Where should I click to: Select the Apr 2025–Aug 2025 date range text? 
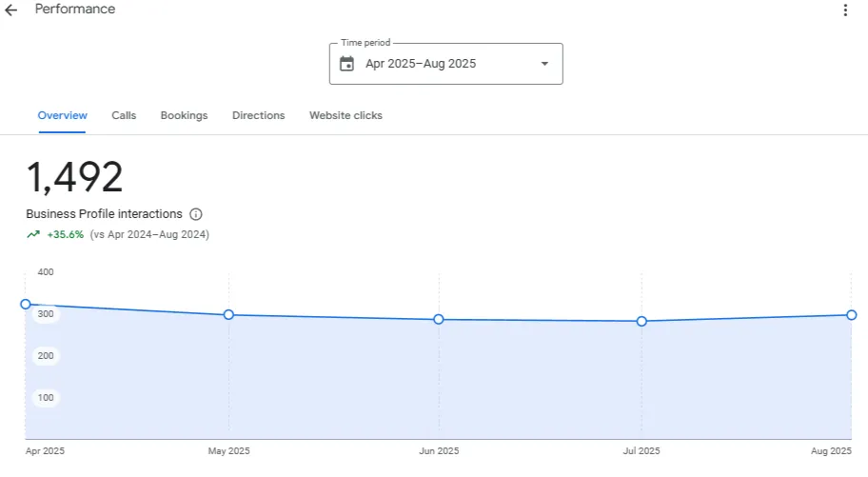(421, 64)
